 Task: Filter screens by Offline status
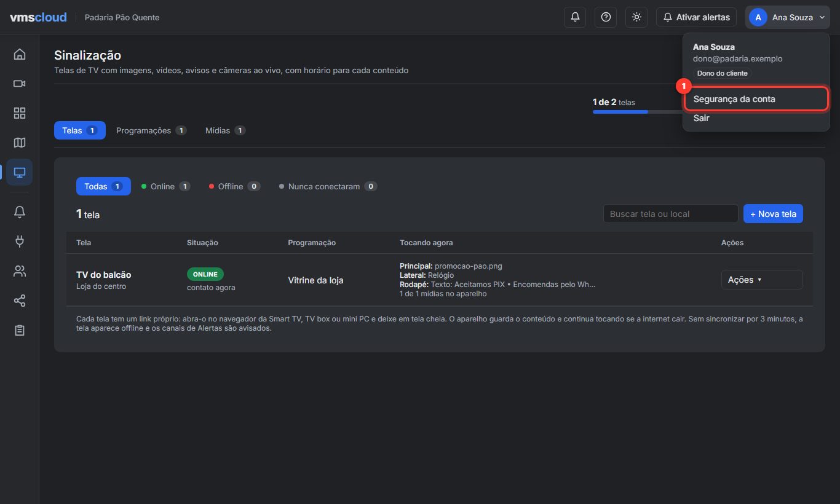click(235, 186)
